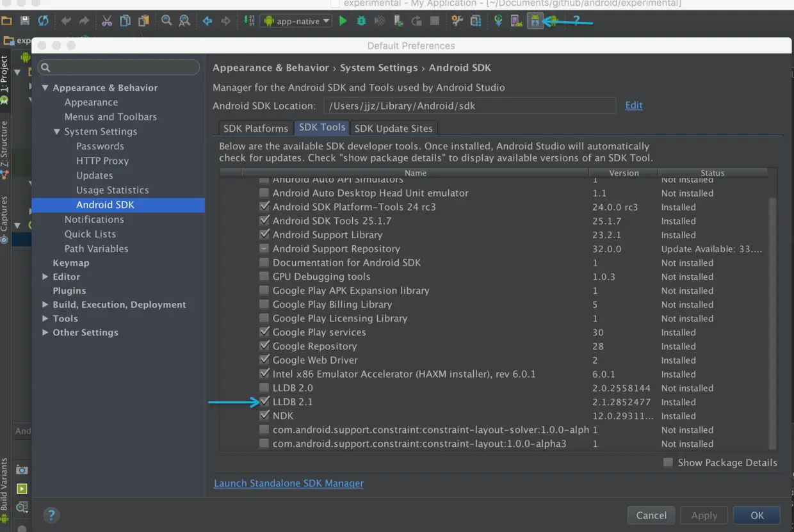Open Project Structure toolbar icon
The image size is (794, 532).
point(476,21)
